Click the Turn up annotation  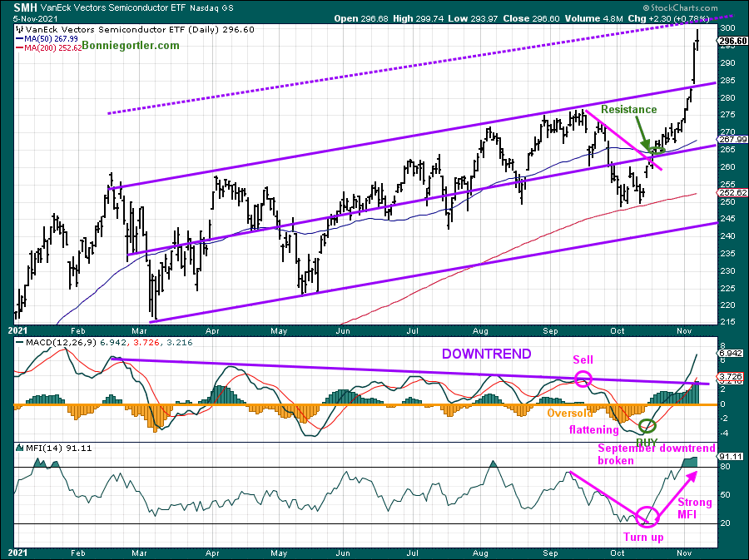pyautogui.click(x=643, y=537)
